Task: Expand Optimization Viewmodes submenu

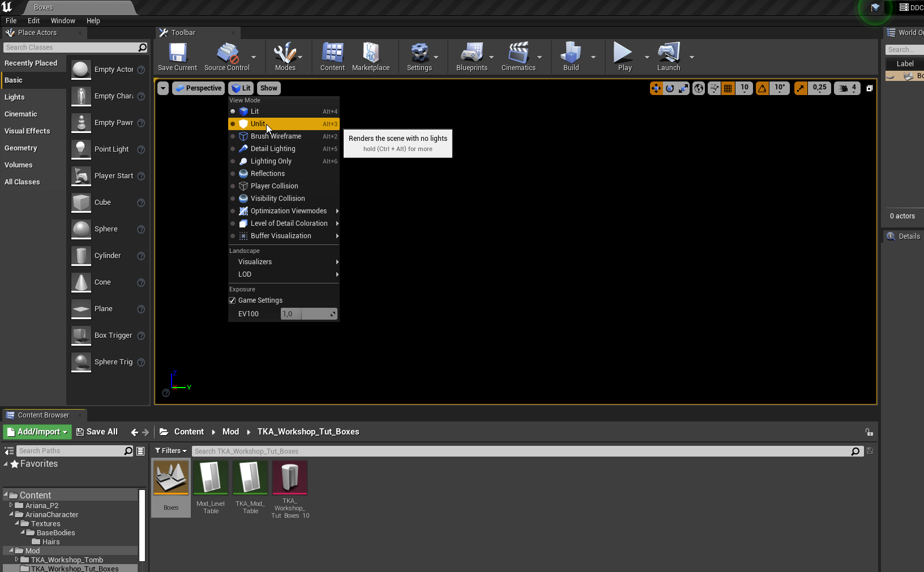Action: (284, 211)
